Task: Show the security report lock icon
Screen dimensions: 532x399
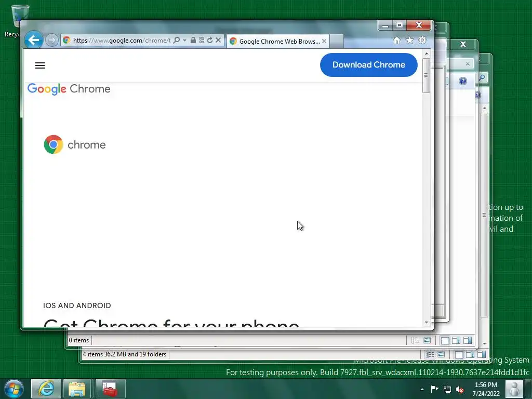Action: (x=193, y=41)
